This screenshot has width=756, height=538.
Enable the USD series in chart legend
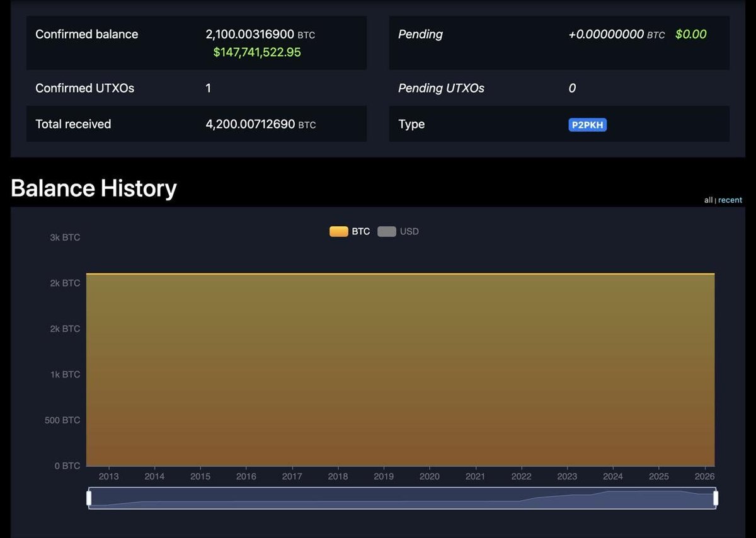[x=398, y=231]
